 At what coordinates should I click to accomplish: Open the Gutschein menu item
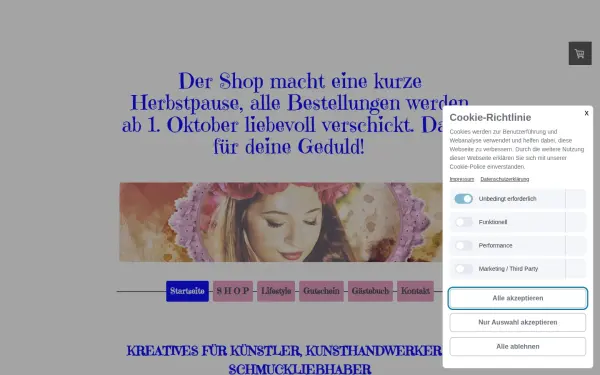coord(321,291)
